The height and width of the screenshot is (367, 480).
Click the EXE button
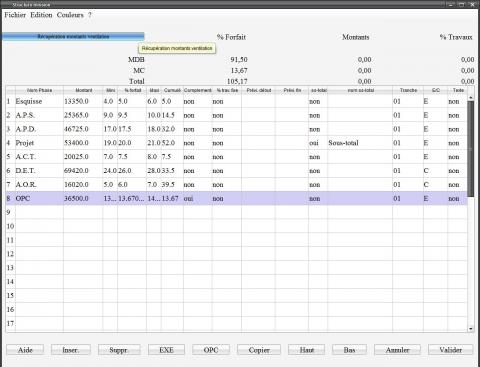pyautogui.click(x=166, y=350)
